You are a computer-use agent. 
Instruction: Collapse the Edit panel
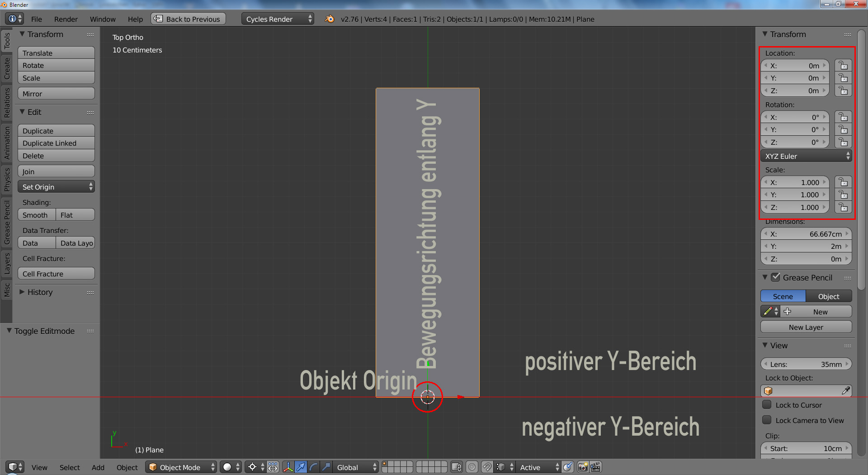(22, 112)
